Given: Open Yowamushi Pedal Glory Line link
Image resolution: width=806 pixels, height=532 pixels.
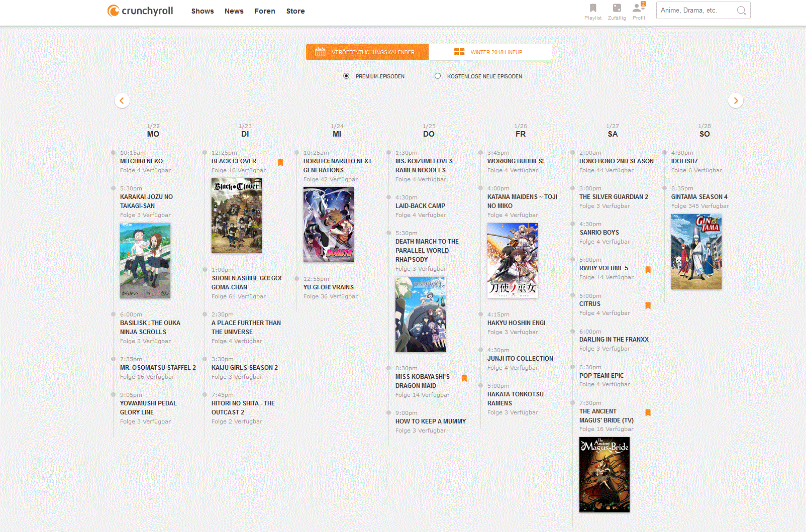Looking at the screenshot, I should [x=148, y=408].
